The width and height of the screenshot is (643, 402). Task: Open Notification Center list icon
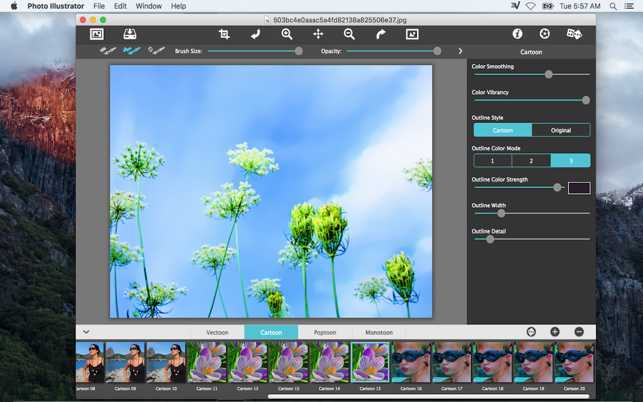[628, 6]
